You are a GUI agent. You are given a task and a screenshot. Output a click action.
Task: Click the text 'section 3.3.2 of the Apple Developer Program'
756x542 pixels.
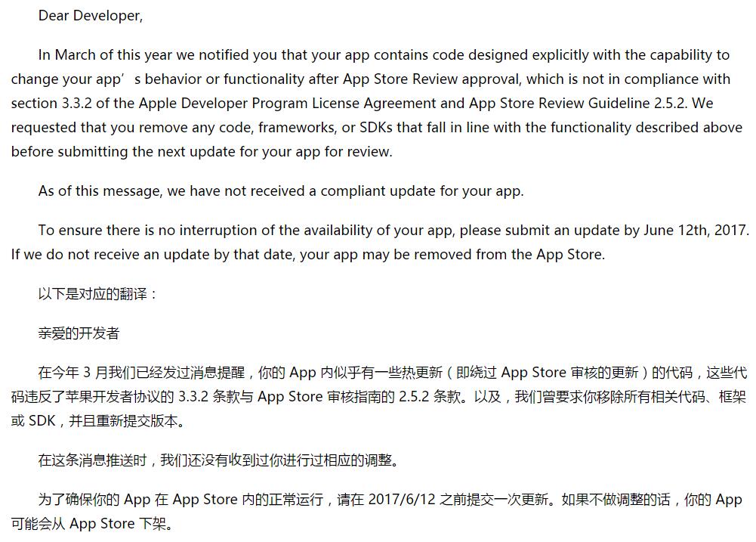point(160,104)
